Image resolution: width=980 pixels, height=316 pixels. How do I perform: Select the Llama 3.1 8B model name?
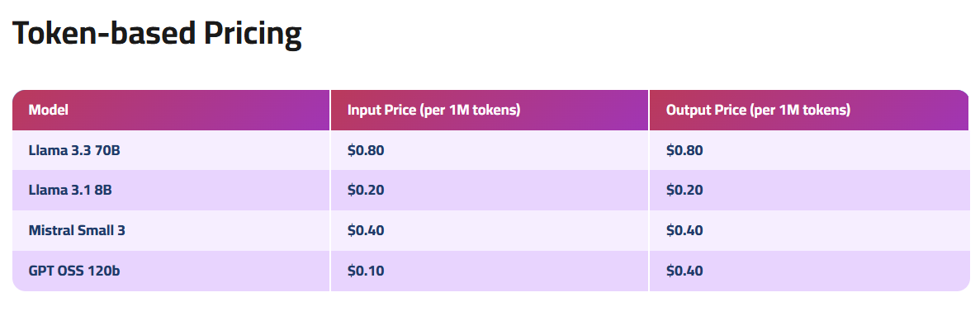[x=70, y=190]
